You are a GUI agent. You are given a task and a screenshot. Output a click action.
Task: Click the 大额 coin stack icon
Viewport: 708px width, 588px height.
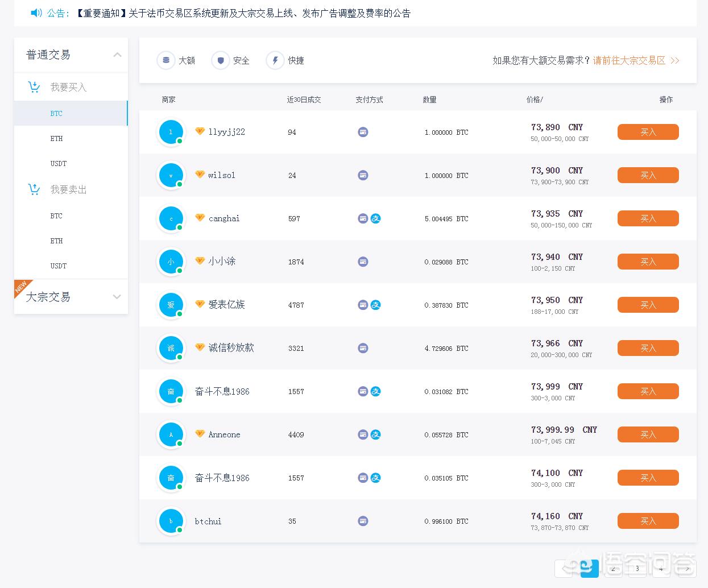tap(165, 60)
